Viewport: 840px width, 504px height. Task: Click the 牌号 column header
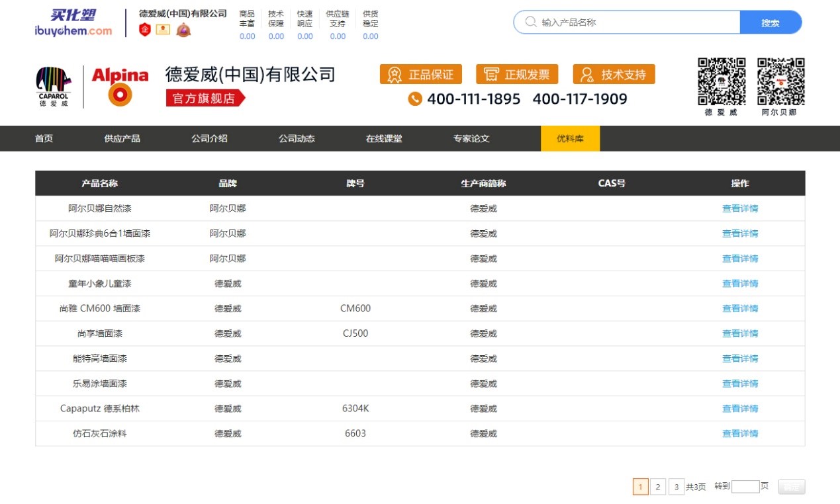pyautogui.click(x=355, y=183)
